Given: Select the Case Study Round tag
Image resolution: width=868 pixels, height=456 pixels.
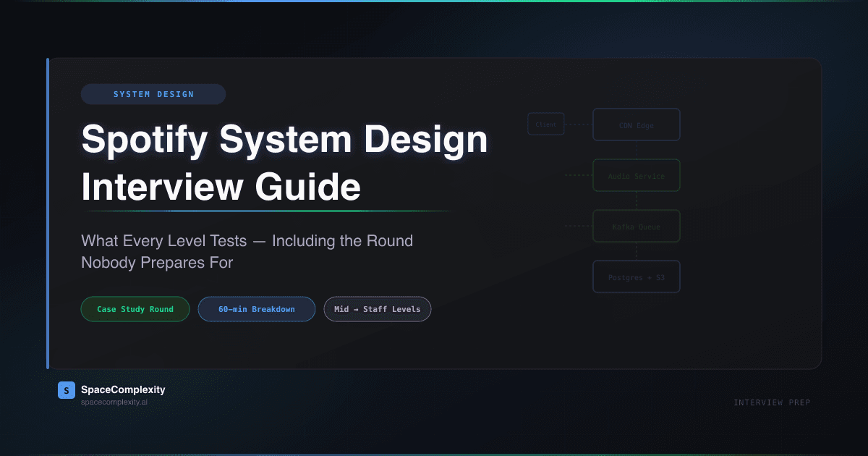Looking at the screenshot, I should pos(135,309).
